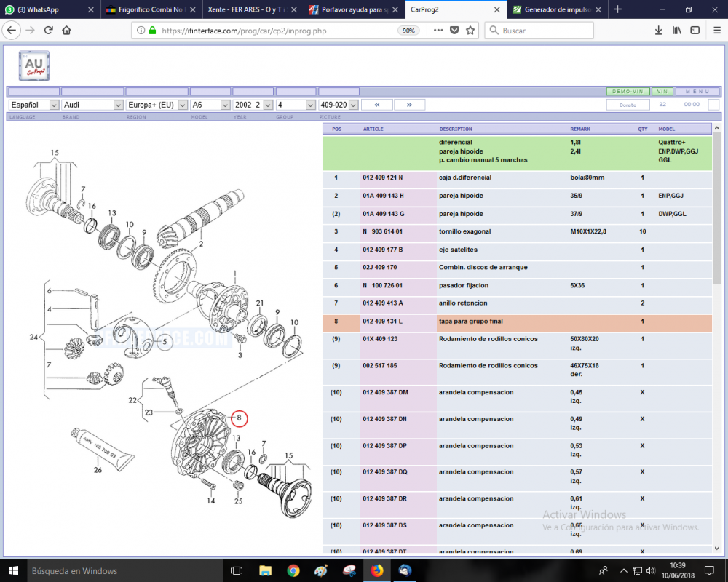Image resolution: width=728 pixels, height=582 pixels.
Task: Click the parts list scrollbar down arrow
Action: click(716, 548)
